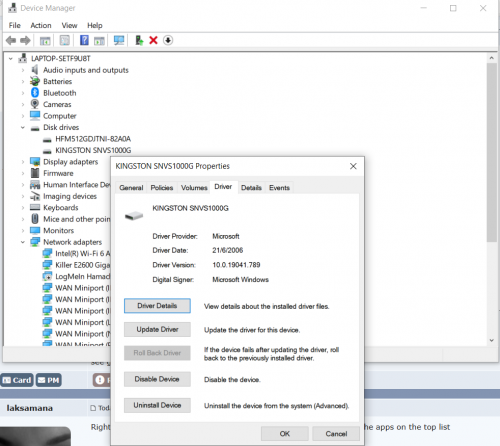Screen dimensions: 500x446
Task: Select the Bluetooth category icon
Action: point(35,93)
